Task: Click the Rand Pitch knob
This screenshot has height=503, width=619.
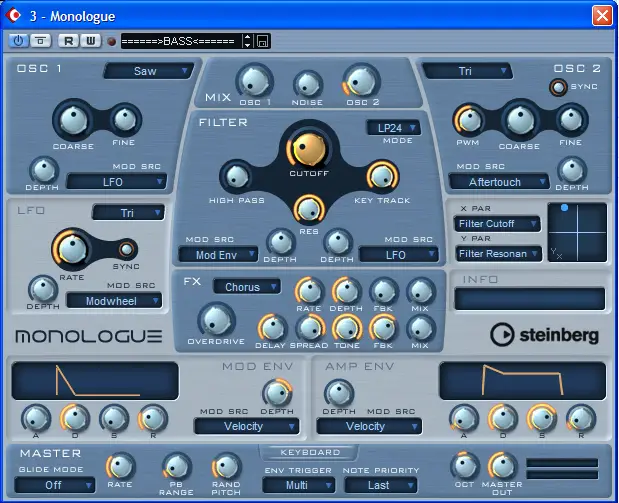Action: [226, 467]
